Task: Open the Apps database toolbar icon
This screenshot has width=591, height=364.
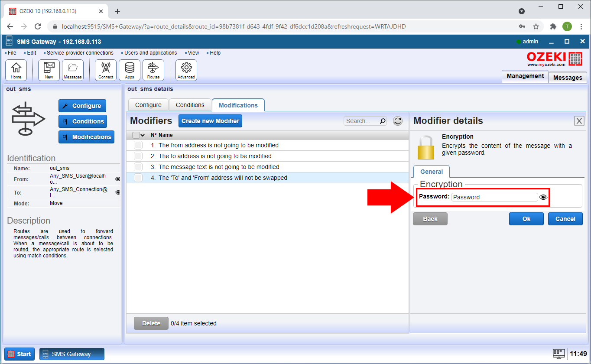Action: pos(130,70)
